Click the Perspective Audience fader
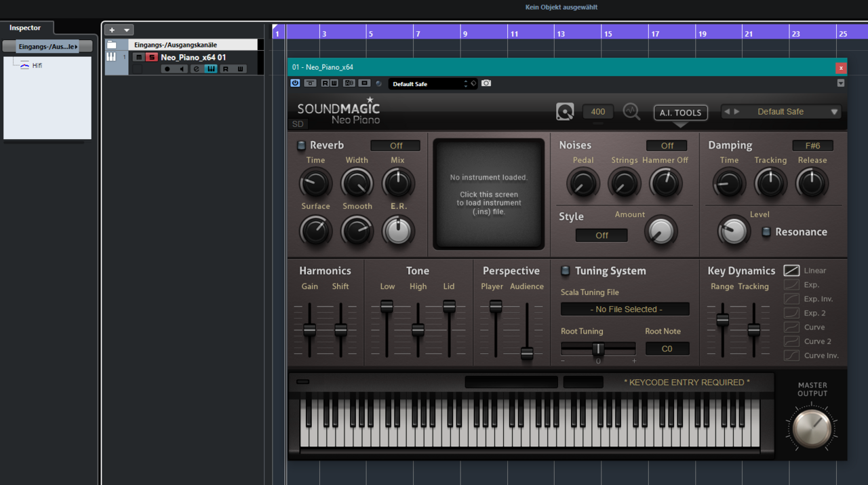Viewport: 868px width, 485px height. [x=527, y=353]
